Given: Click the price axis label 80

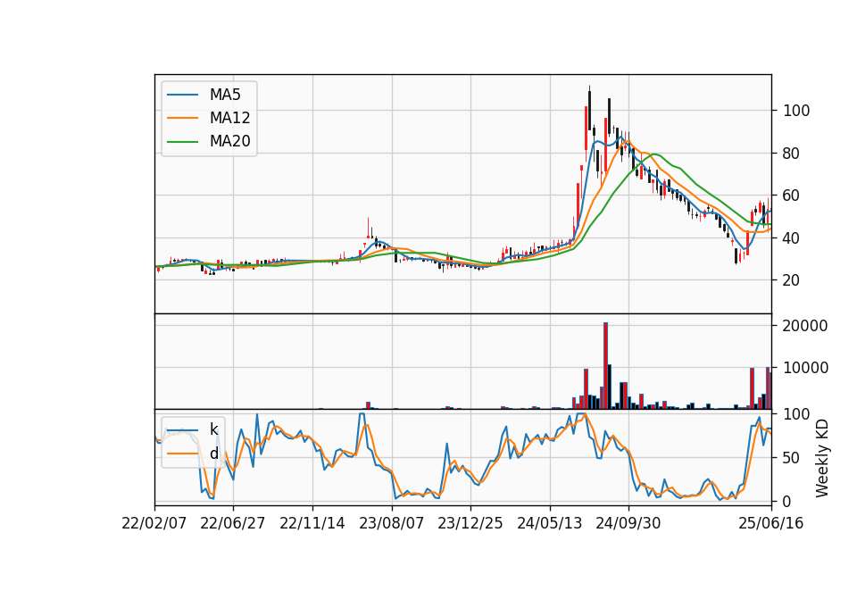Looking at the screenshot, I should coord(792,153).
